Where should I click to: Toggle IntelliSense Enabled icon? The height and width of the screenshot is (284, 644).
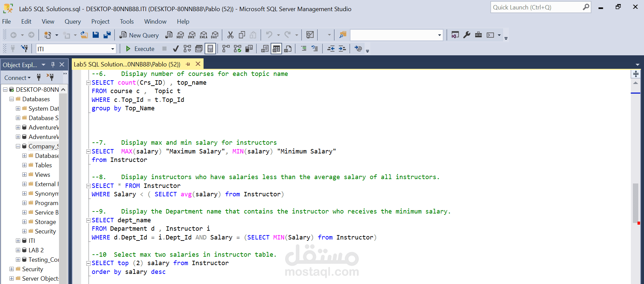(x=210, y=49)
